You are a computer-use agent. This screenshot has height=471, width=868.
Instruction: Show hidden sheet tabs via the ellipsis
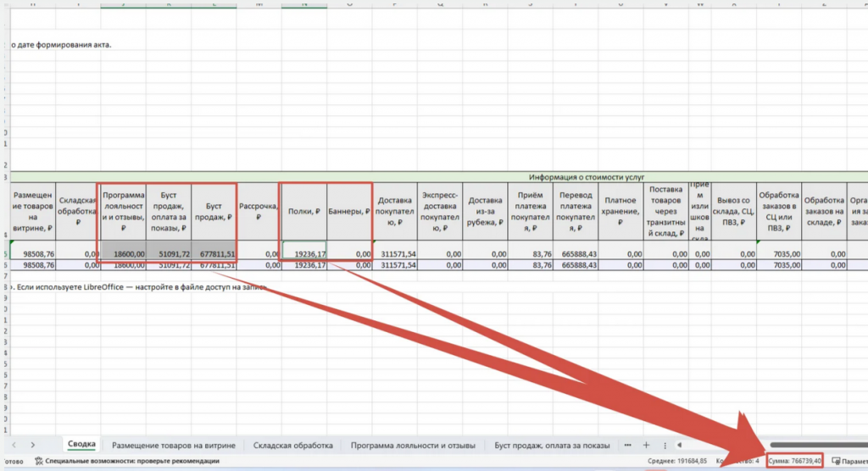tap(627, 445)
